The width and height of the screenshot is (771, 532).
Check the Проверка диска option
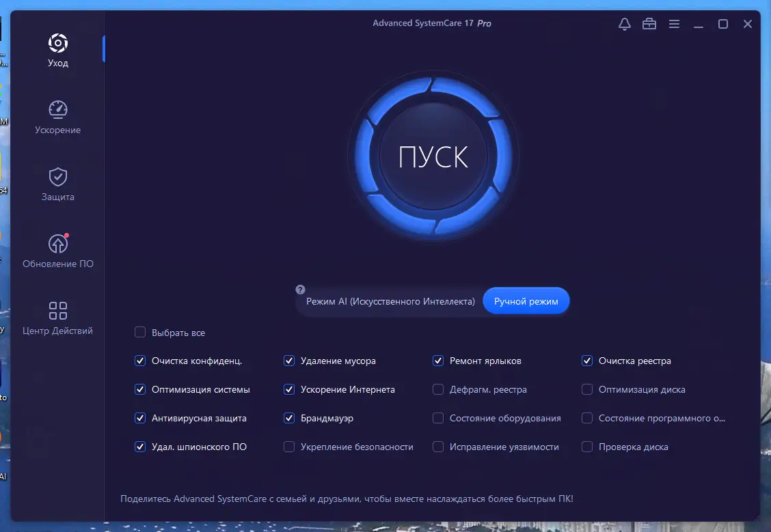click(586, 447)
